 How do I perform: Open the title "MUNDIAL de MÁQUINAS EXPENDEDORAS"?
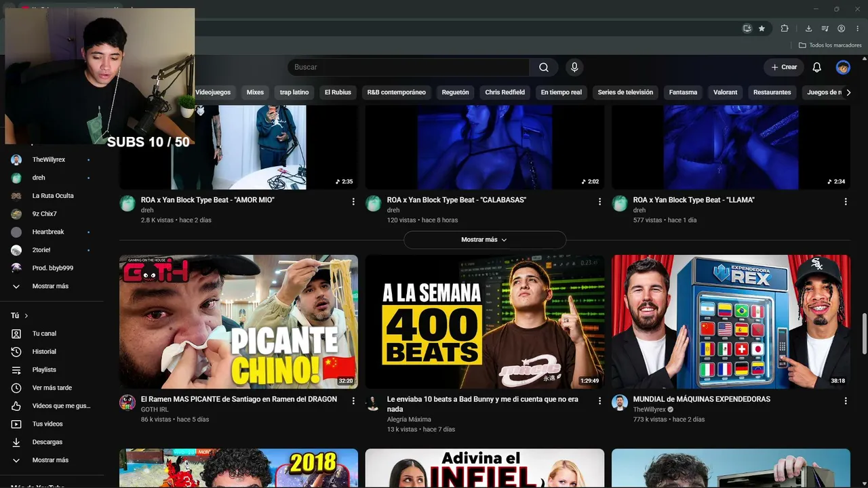click(702, 399)
